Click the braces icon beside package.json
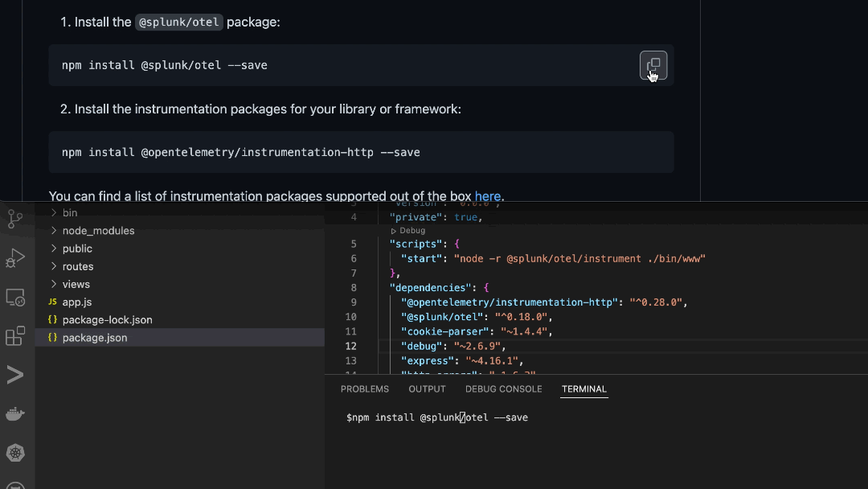The height and width of the screenshot is (489, 868). pos(51,338)
